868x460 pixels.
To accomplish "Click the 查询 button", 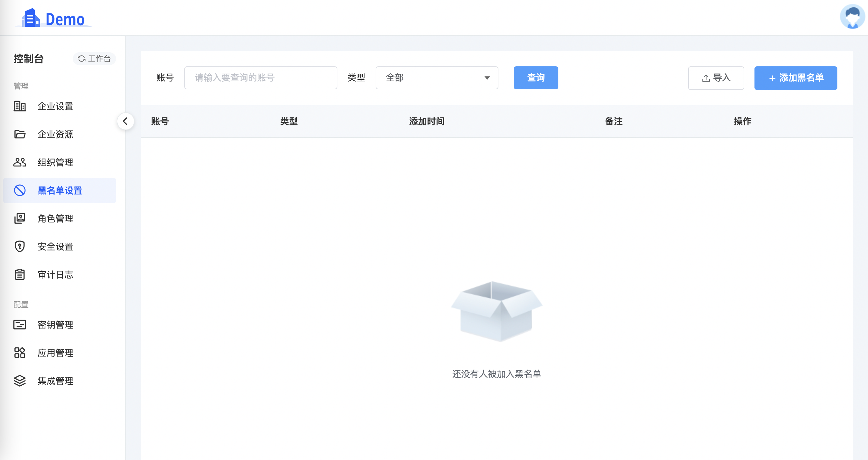I will (x=536, y=78).
